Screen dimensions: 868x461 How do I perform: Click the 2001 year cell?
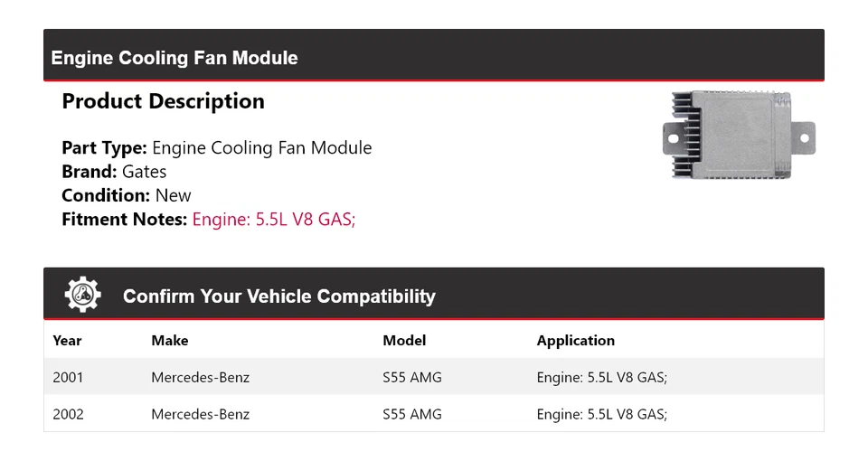click(68, 377)
